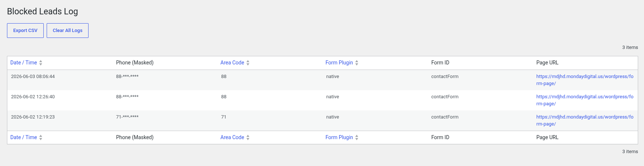644x166 pixels.
Task: Click sort arrows icon beside footer Form Plugin
Action: [357, 138]
